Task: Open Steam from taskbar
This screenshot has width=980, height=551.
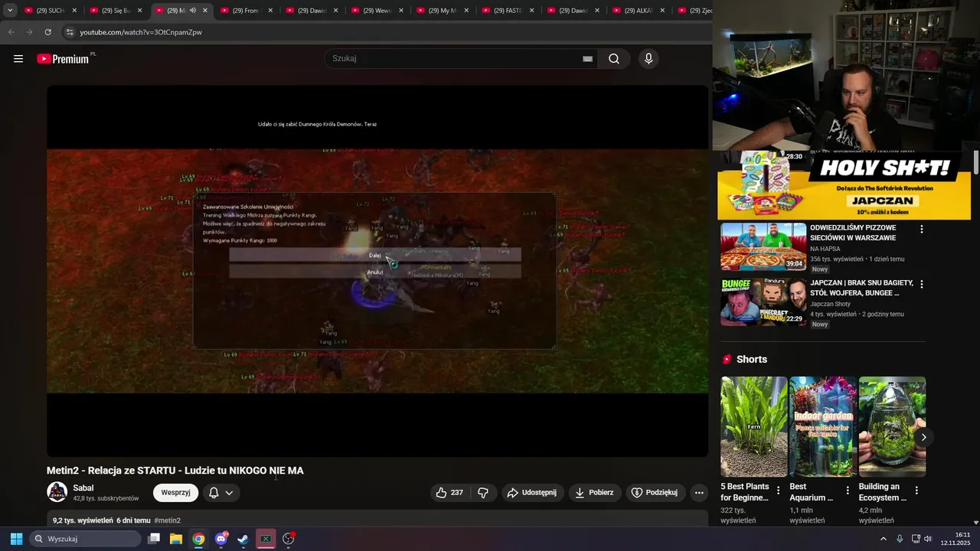Action: pyautogui.click(x=243, y=539)
